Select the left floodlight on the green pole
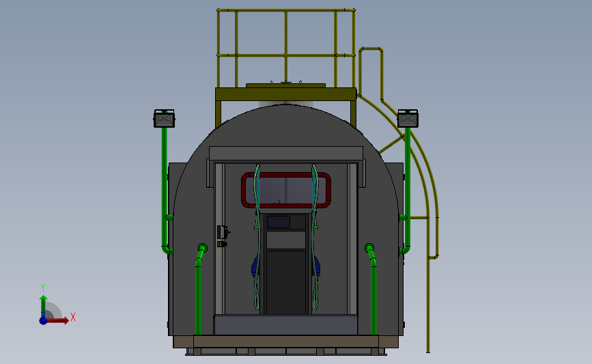The width and height of the screenshot is (592, 364). click(165, 119)
